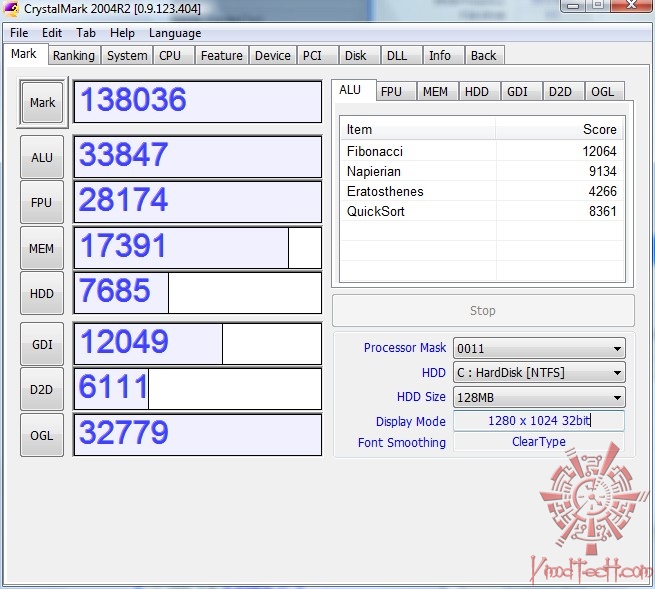
Task: Open the File menu
Action: [x=19, y=33]
